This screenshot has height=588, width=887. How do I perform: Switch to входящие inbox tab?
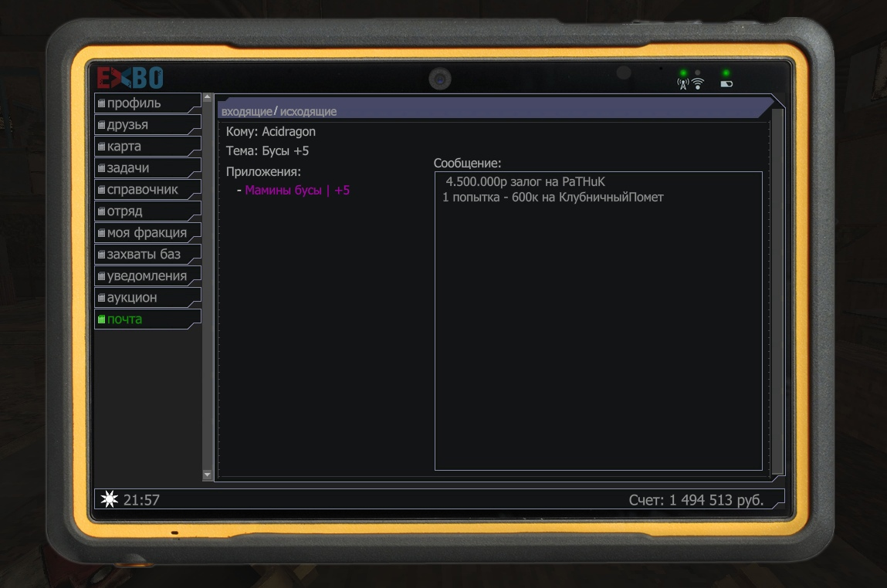246,112
